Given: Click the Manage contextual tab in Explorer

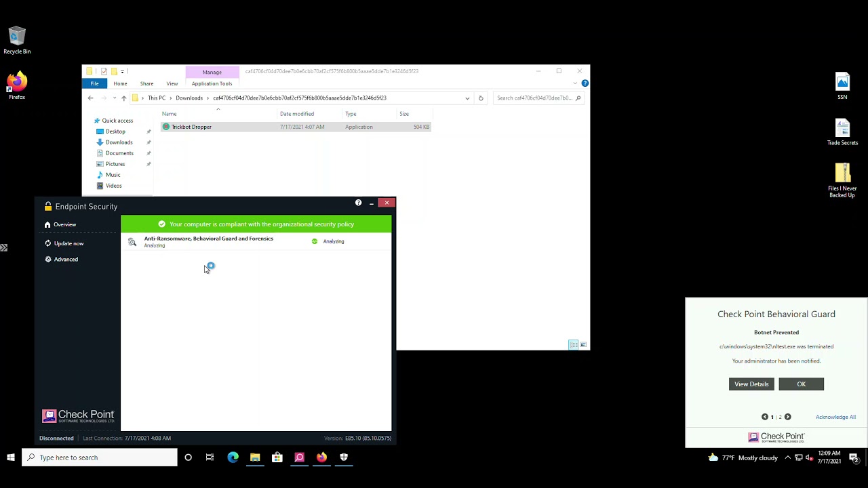Looking at the screenshot, I should point(212,72).
